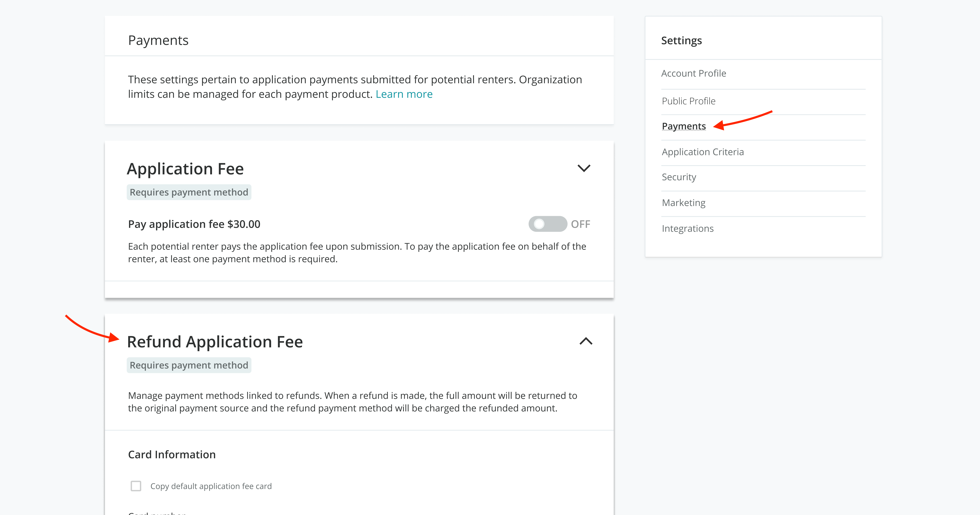Navigate to Security settings
The height and width of the screenshot is (515, 980).
click(679, 177)
